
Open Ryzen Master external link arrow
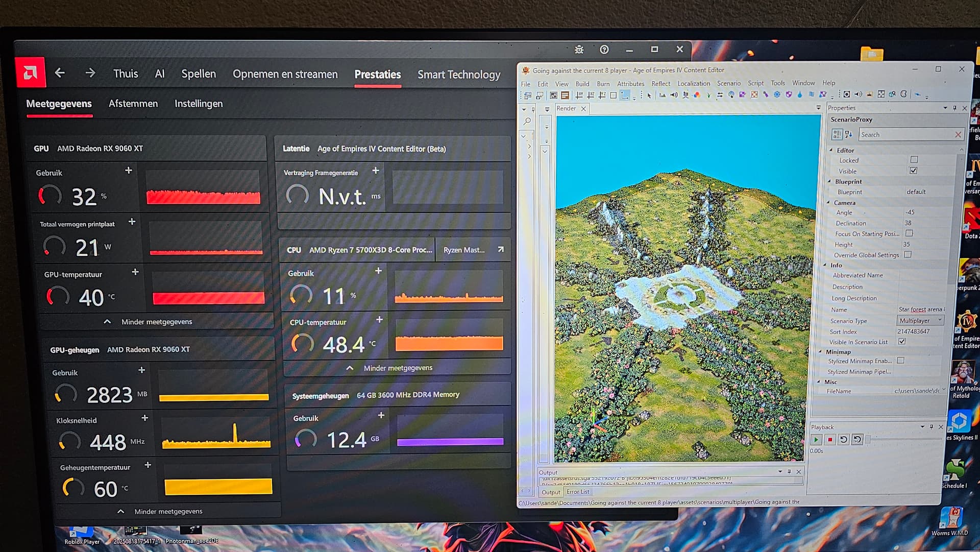pyautogui.click(x=501, y=249)
